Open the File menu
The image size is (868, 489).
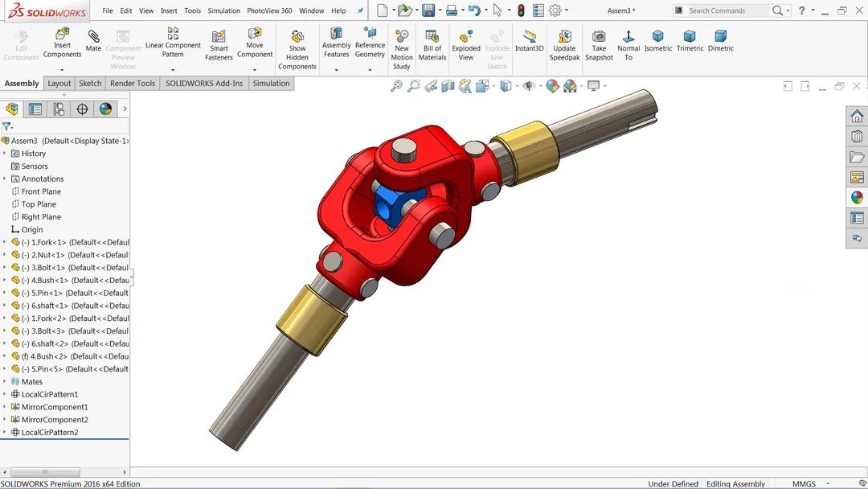click(x=108, y=10)
